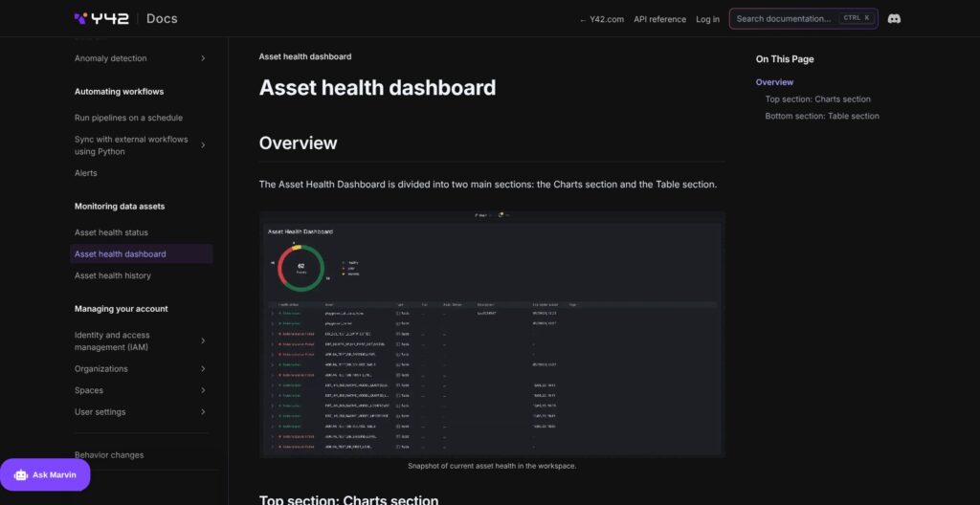Expand the Spaces chevron
The image size is (980, 505).
[x=203, y=390]
